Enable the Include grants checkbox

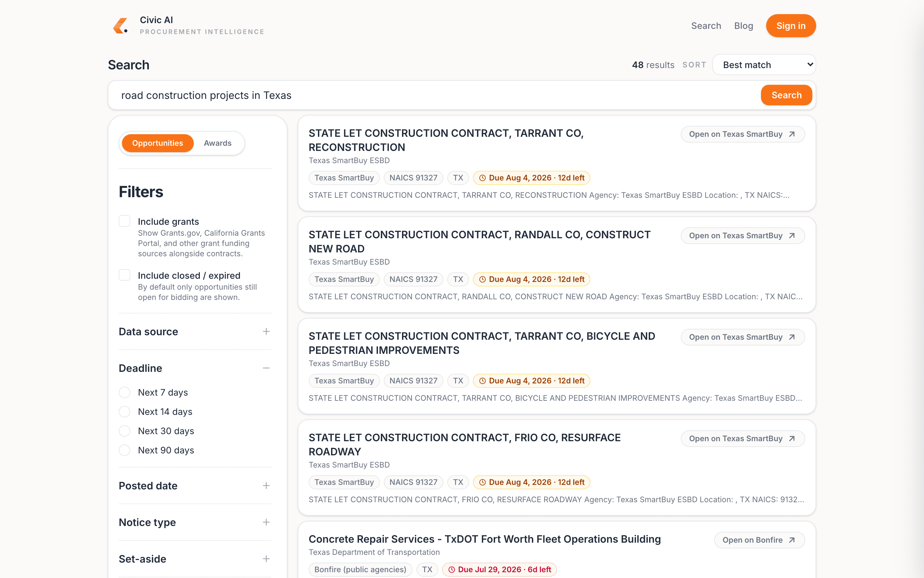pyautogui.click(x=124, y=221)
